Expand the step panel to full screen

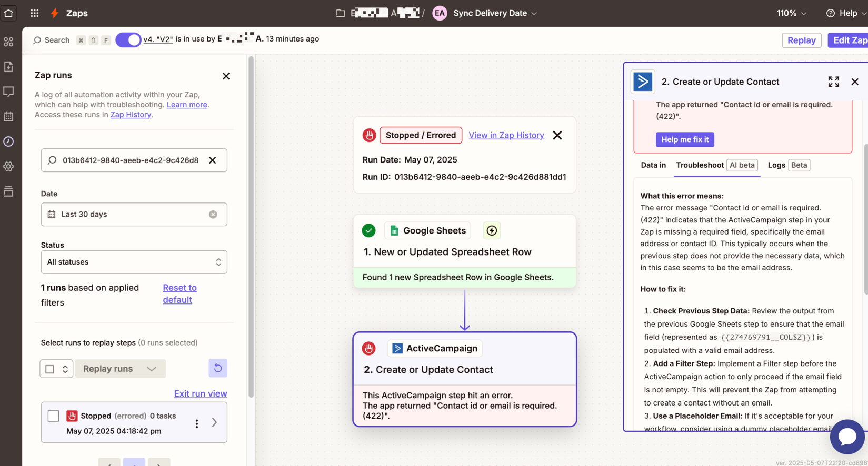(833, 82)
